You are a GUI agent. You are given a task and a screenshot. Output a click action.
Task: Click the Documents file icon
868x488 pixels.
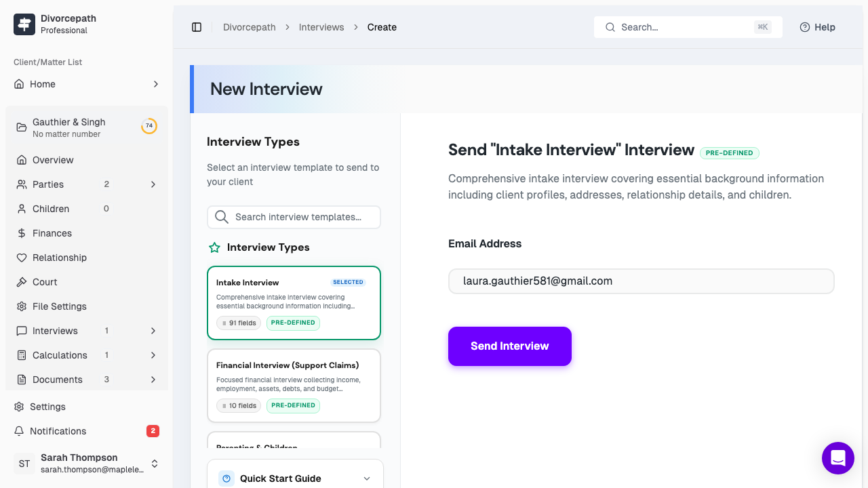[x=22, y=380]
